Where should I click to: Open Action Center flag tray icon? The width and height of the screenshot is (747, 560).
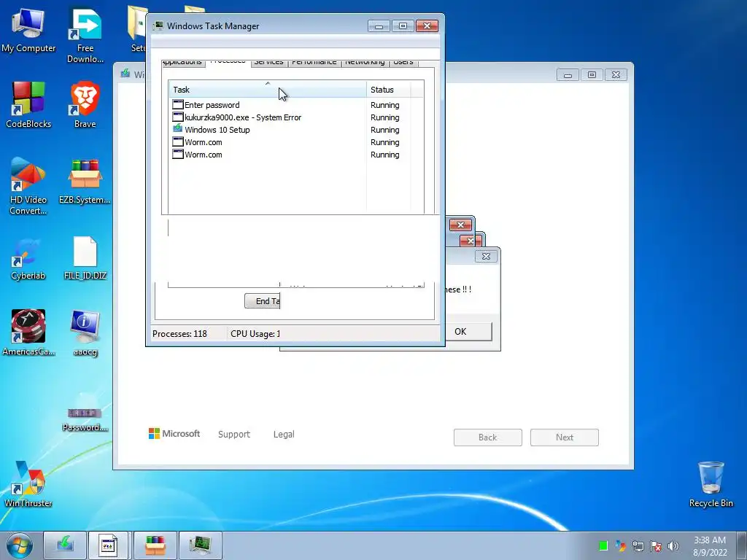(656, 545)
